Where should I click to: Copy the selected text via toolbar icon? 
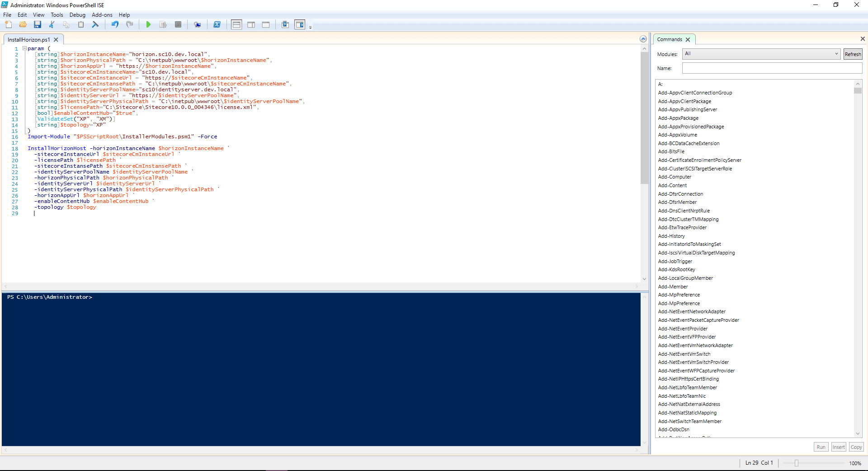click(x=66, y=24)
